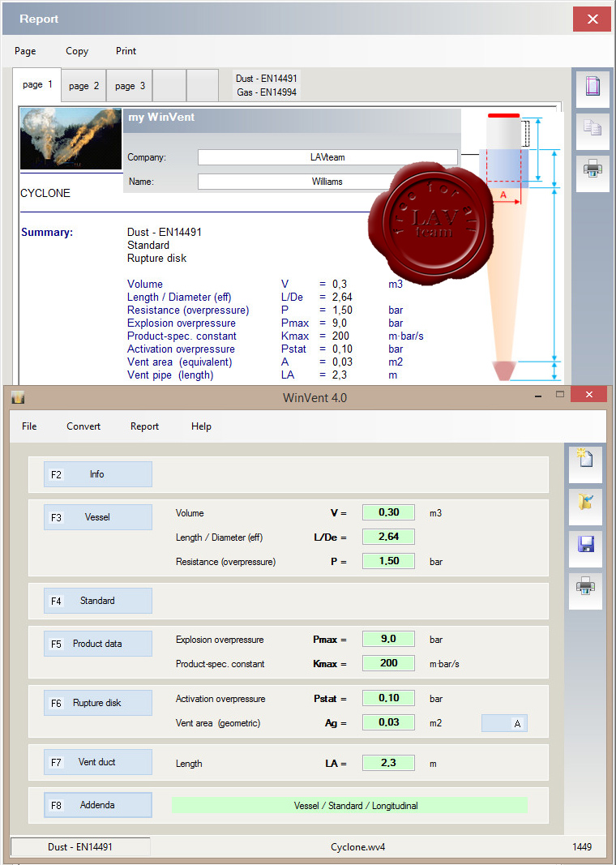Click the Rupture disk line in Summary
The image size is (616, 865).
(156, 258)
